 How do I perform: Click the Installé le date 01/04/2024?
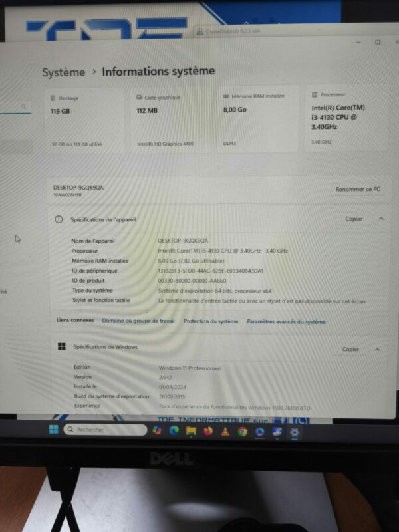172,387
